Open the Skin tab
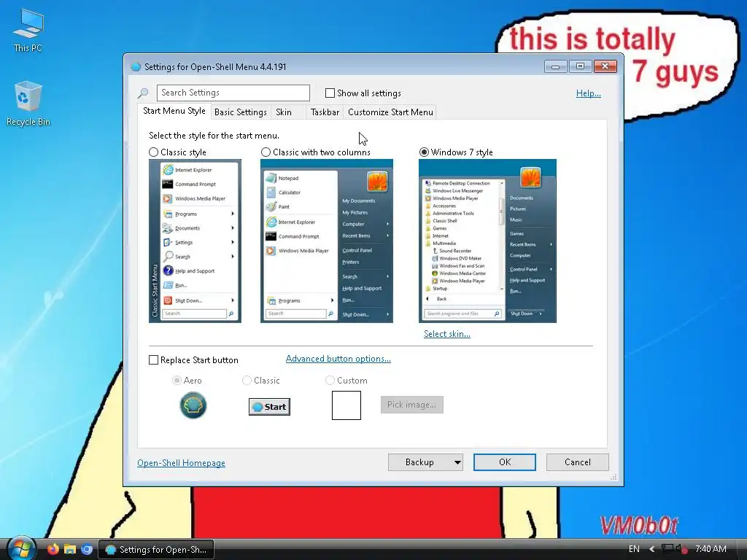Viewport: 747px width, 560px height. (x=284, y=112)
